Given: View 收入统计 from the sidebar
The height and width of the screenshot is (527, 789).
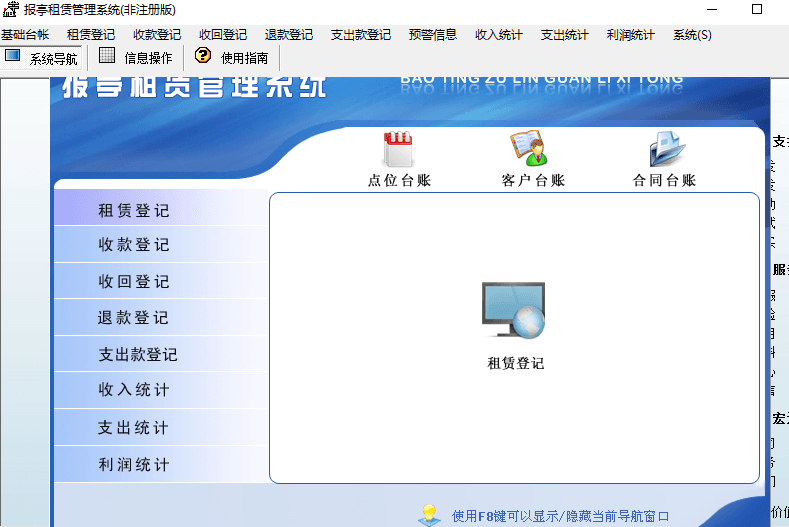Looking at the screenshot, I should 134,390.
